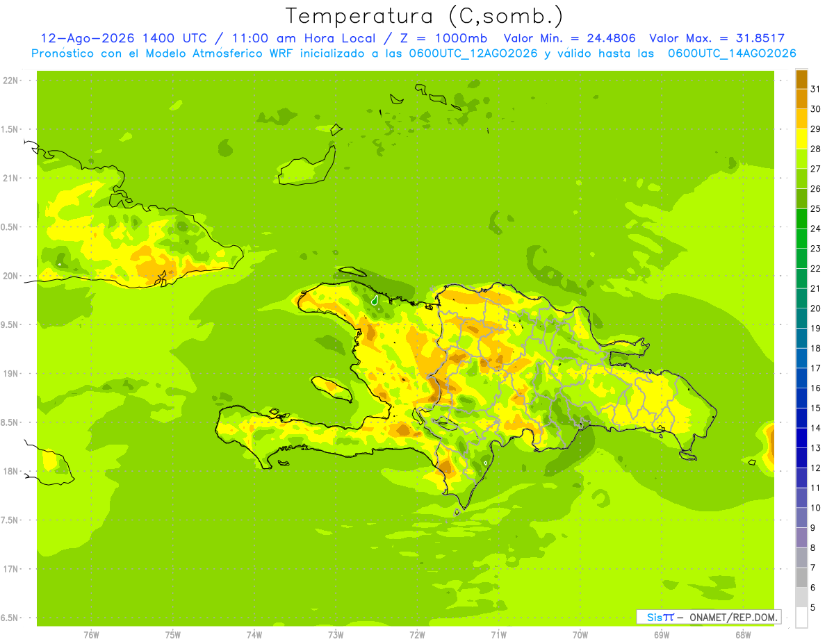Click the "19N" latitude label
834x644 pixels.
coord(10,374)
